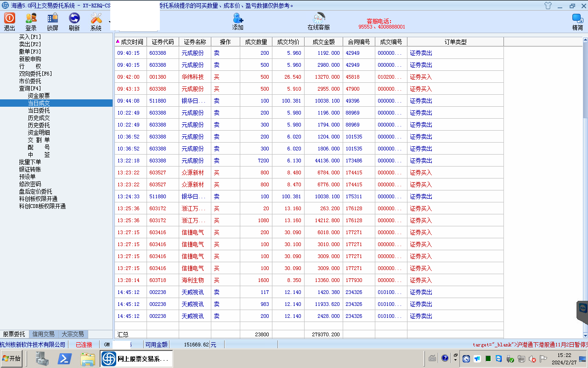This screenshot has height=368, width=588.
Task: Switch to 信用交易 tab
Action: pyautogui.click(x=43, y=334)
